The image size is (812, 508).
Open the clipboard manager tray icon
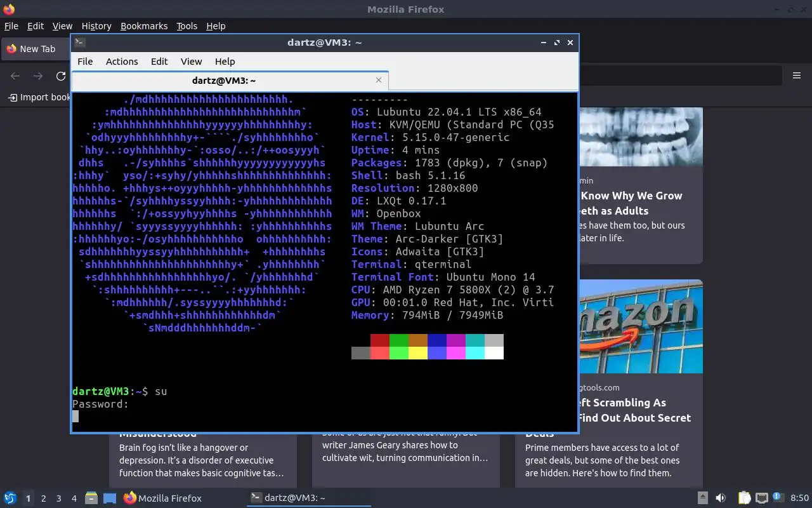[x=744, y=498]
